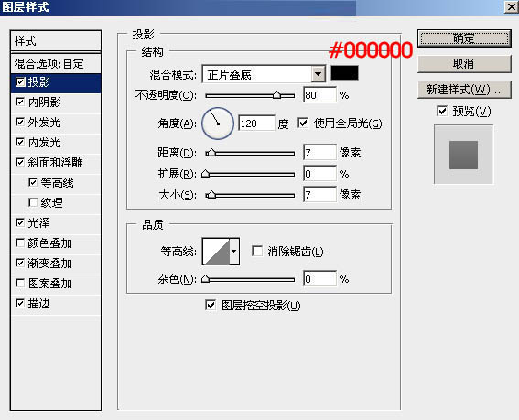Click the 杂色 value field
The height and width of the screenshot is (420, 519).
319,279
